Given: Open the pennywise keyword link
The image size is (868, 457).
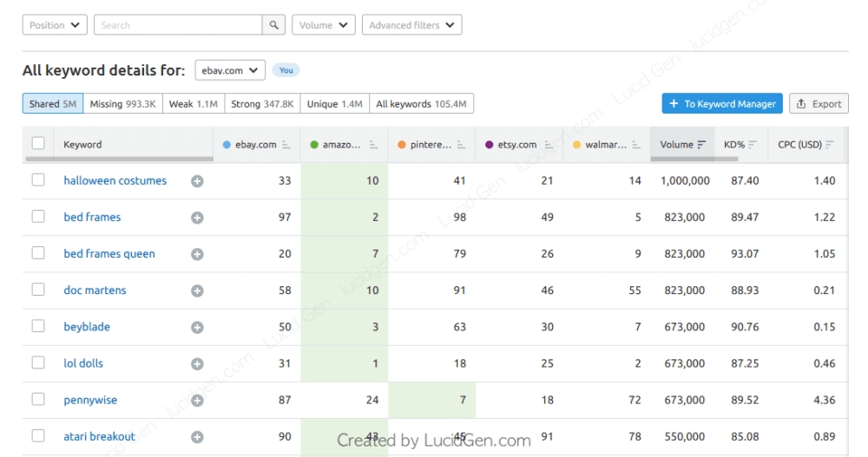Looking at the screenshot, I should coord(90,400).
